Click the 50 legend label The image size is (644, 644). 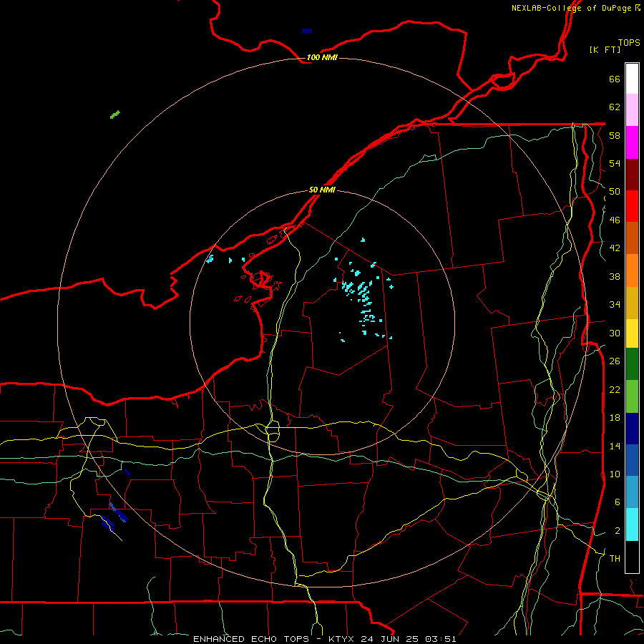point(615,192)
